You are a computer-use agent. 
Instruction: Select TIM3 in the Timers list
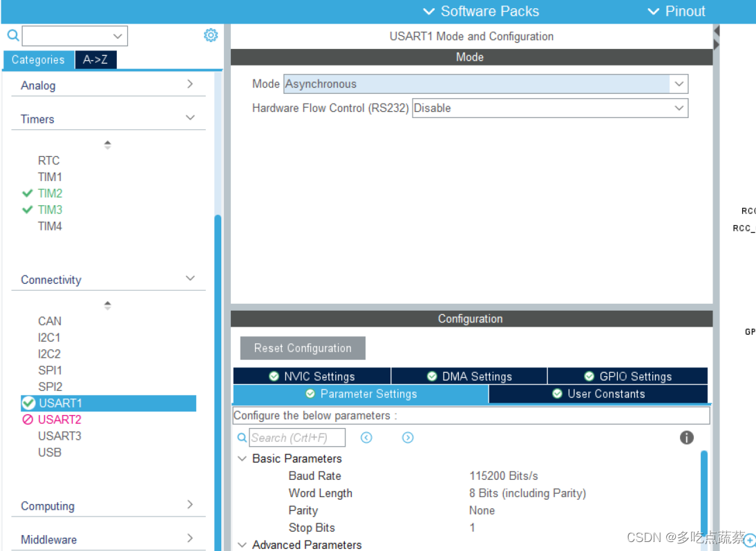(50, 209)
